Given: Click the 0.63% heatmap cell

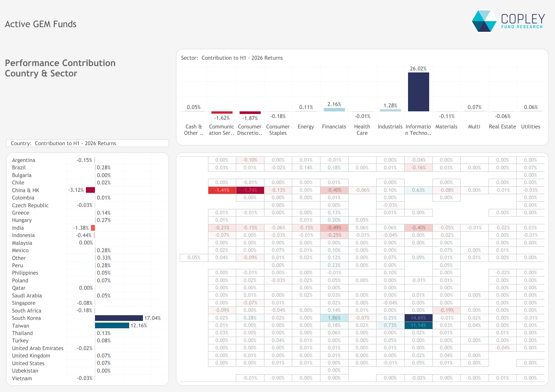Looking at the screenshot, I should [x=418, y=190].
